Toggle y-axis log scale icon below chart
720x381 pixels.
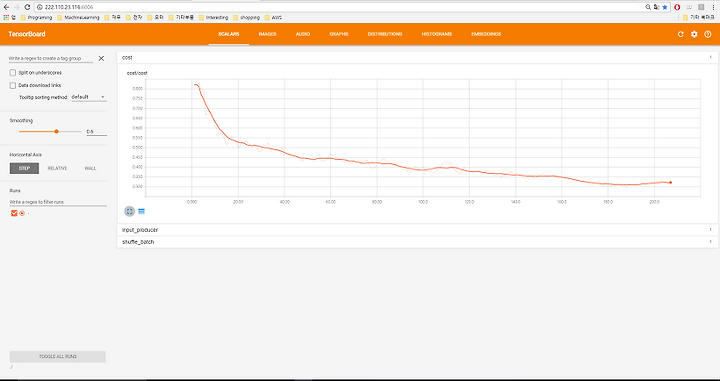141,211
